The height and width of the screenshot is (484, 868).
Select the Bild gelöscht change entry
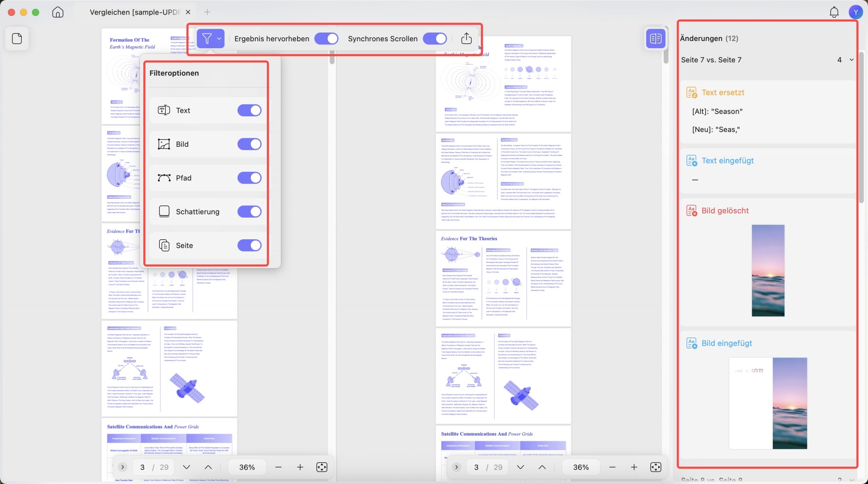(x=768, y=262)
